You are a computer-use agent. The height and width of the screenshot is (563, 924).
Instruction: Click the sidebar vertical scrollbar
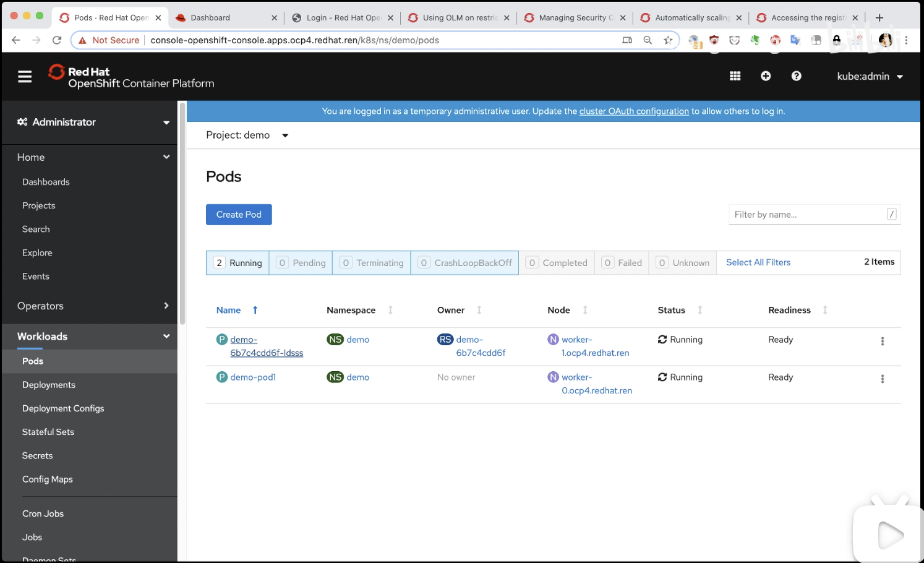[x=182, y=217]
